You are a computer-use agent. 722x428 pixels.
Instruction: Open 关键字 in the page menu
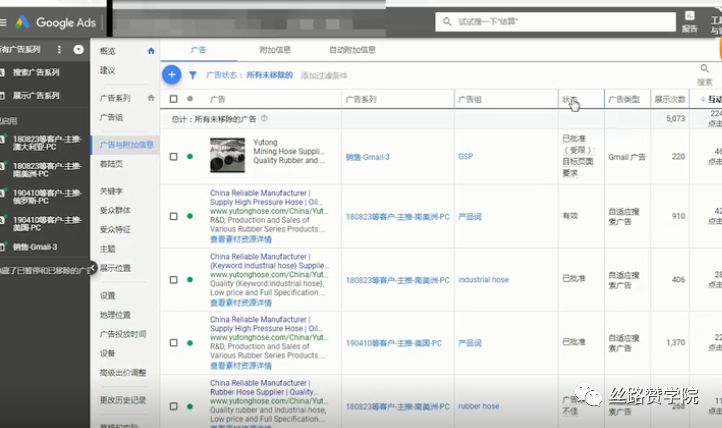[111, 191]
